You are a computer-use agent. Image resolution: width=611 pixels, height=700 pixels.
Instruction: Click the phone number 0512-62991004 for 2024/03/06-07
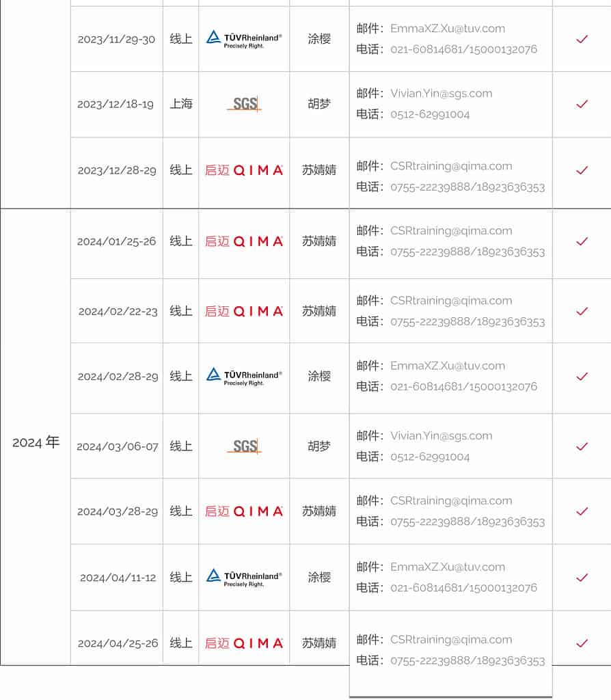430,457
